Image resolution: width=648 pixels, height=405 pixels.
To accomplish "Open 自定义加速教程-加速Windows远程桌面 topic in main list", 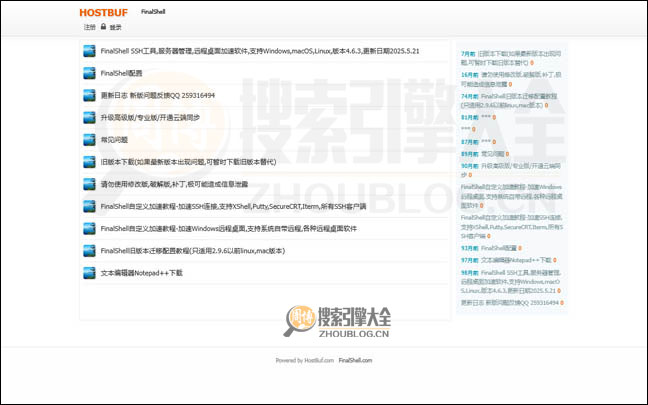I will tap(229, 229).
